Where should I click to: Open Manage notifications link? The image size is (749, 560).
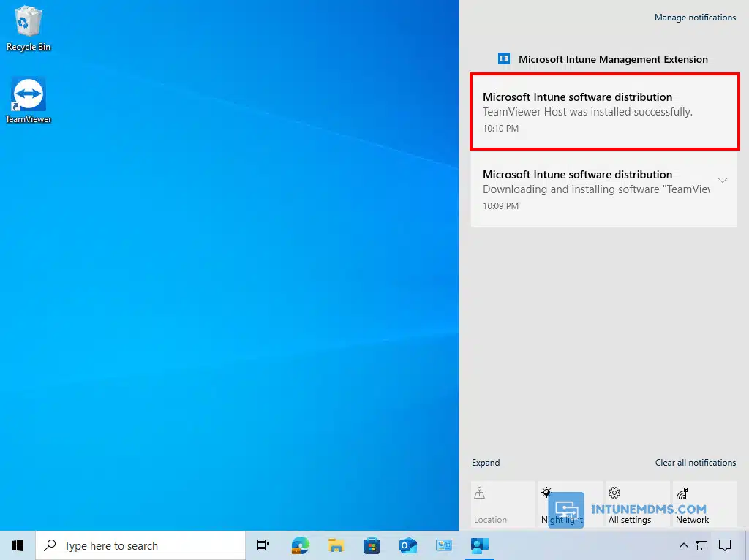point(695,18)
